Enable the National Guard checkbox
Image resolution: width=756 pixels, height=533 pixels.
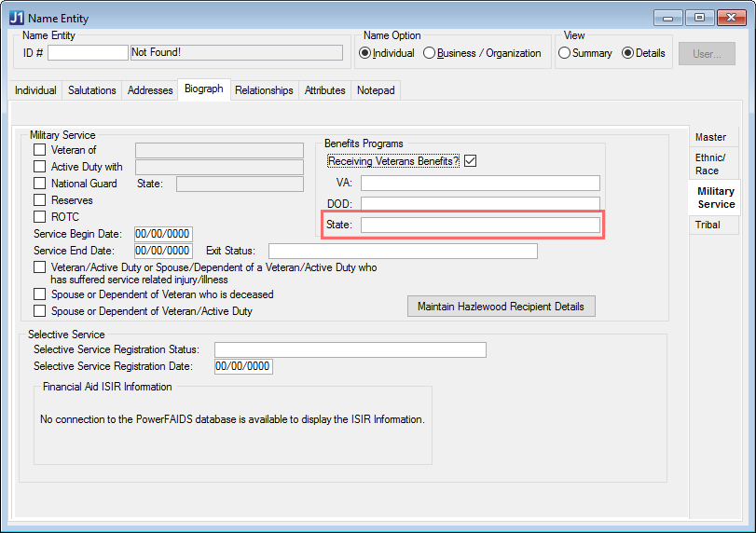pyautogui.click(x=40, y=184)
